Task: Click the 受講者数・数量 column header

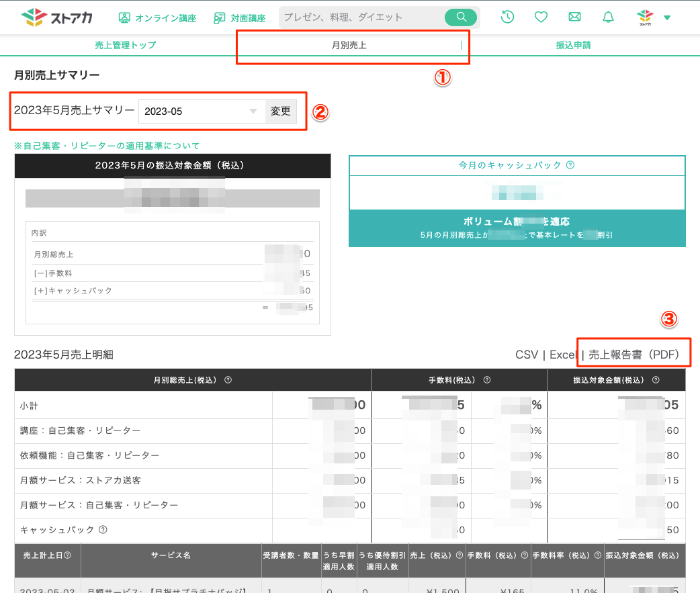Action: pyautogui.click(x=291, y=555)
